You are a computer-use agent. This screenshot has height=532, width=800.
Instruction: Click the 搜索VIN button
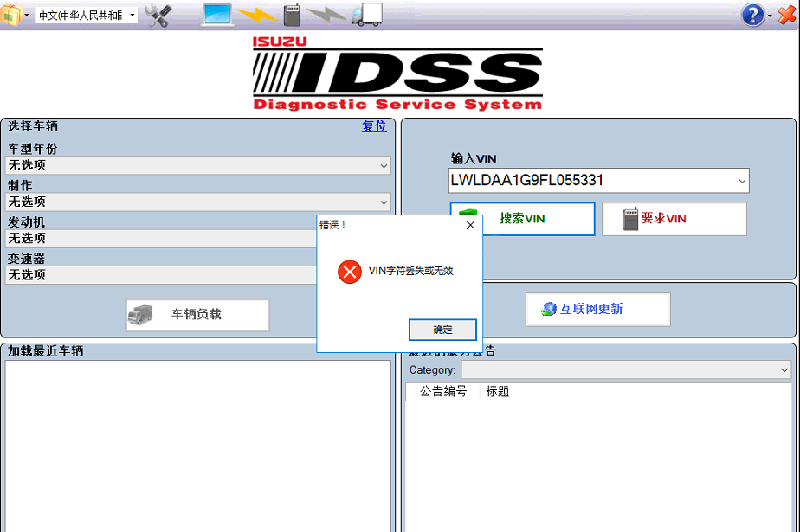(522, 219)
